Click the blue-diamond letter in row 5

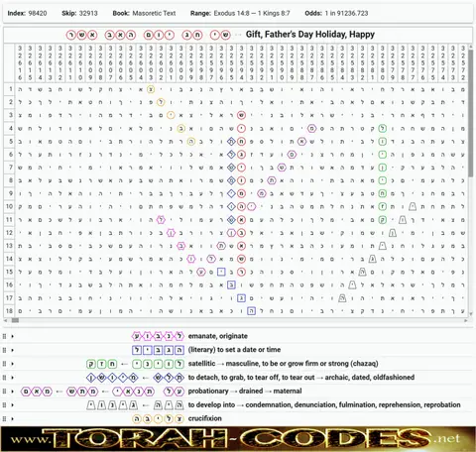click(231, 142)
